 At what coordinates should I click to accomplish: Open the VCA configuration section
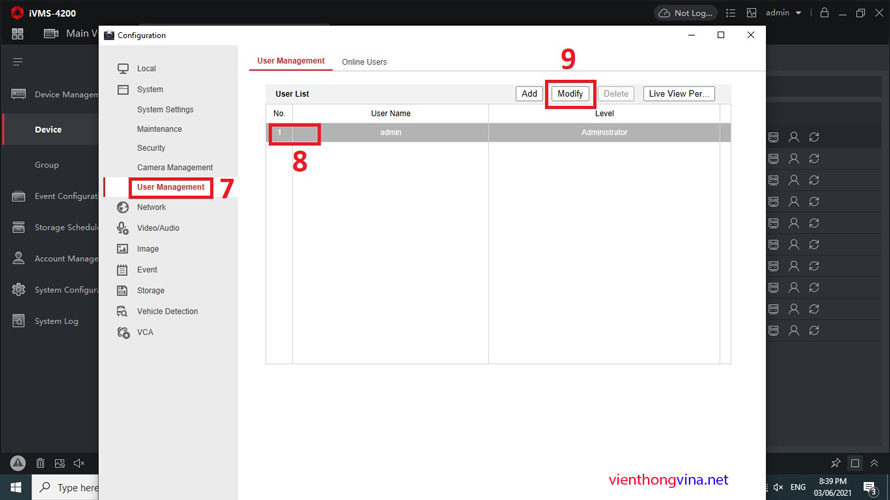point(145,332)
